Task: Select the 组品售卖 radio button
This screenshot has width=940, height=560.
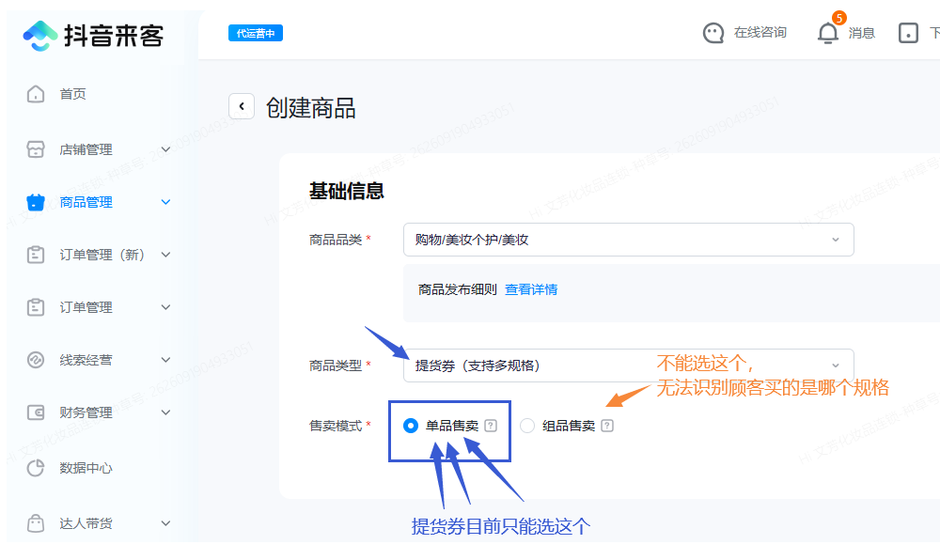Action: (527, 426)
